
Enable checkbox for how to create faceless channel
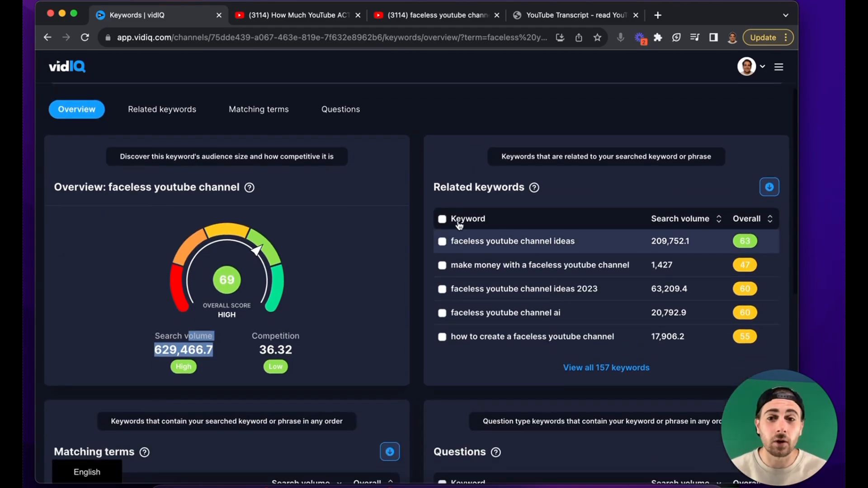[442, 336]
